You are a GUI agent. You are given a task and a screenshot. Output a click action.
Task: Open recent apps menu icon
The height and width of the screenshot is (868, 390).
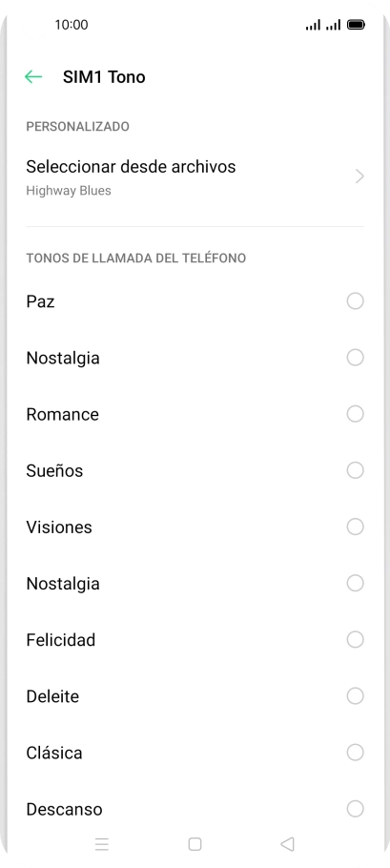[x=102, y=844]
